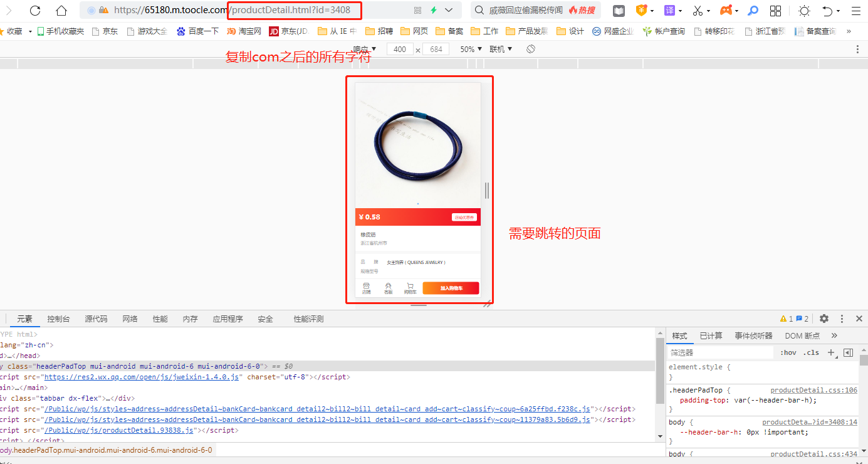
Task: Open the browser hamburger main menu
Action: click(x=856, y=11)
